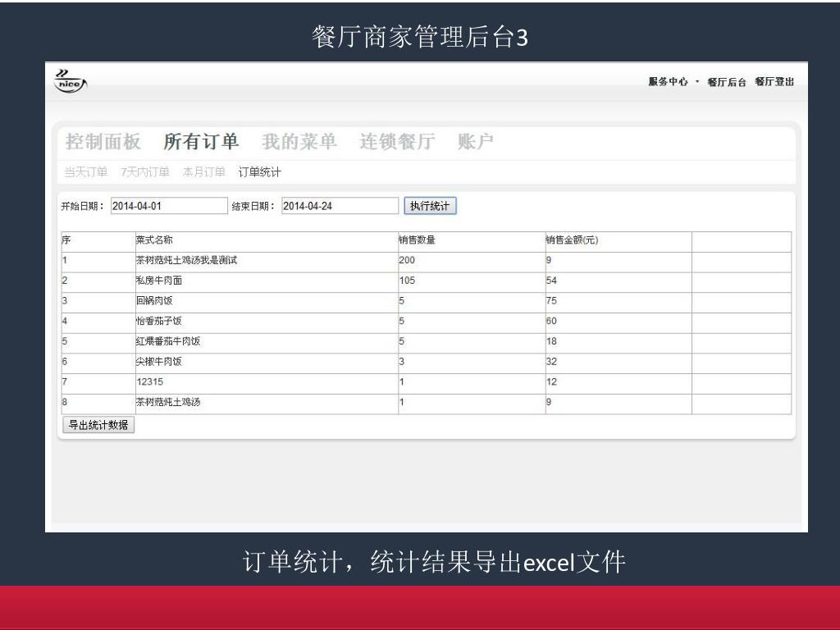The image size is (840, 630).
Task: Click the sales amount 54 cell
Action: (x=619, y=282)
